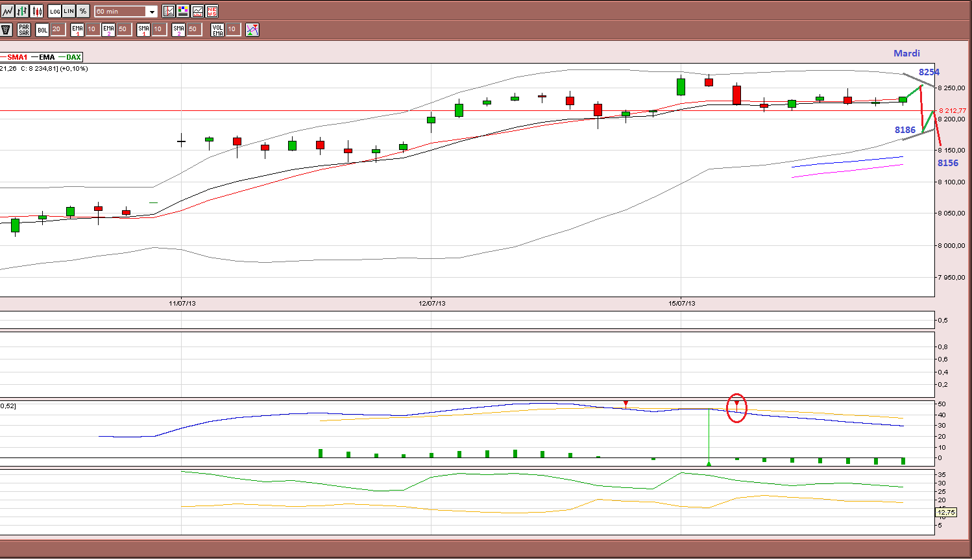Click the SMA1 legend label
Image resolution: width=972 pixels, height=560 pixels.
point(18,57)
